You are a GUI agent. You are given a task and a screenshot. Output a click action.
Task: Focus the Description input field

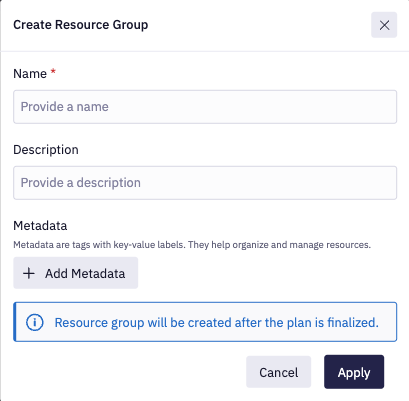coord(205,183)
